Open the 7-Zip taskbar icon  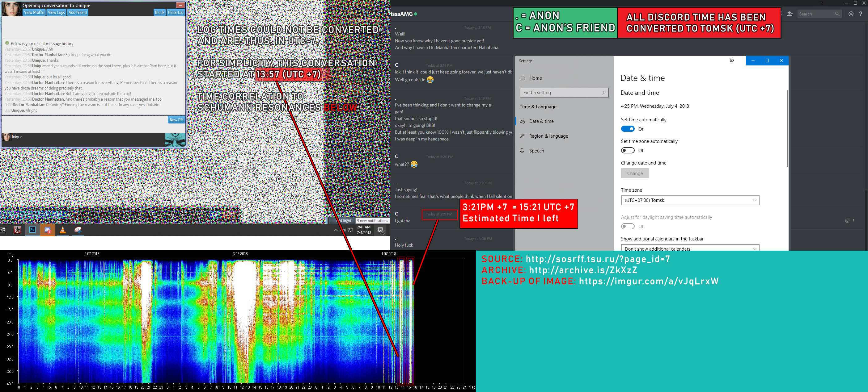pyautogui.click(x=3, y=230)
